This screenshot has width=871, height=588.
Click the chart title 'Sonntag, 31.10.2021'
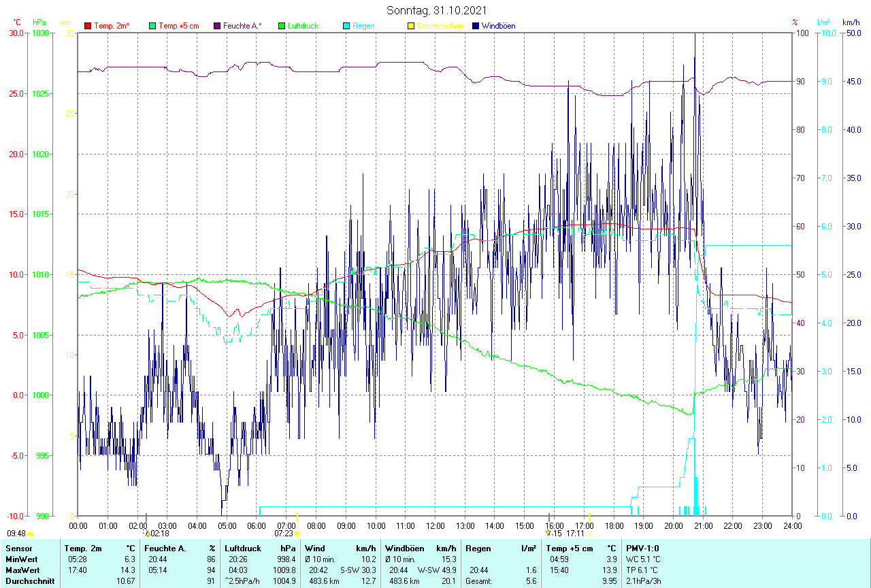point(435,10)
